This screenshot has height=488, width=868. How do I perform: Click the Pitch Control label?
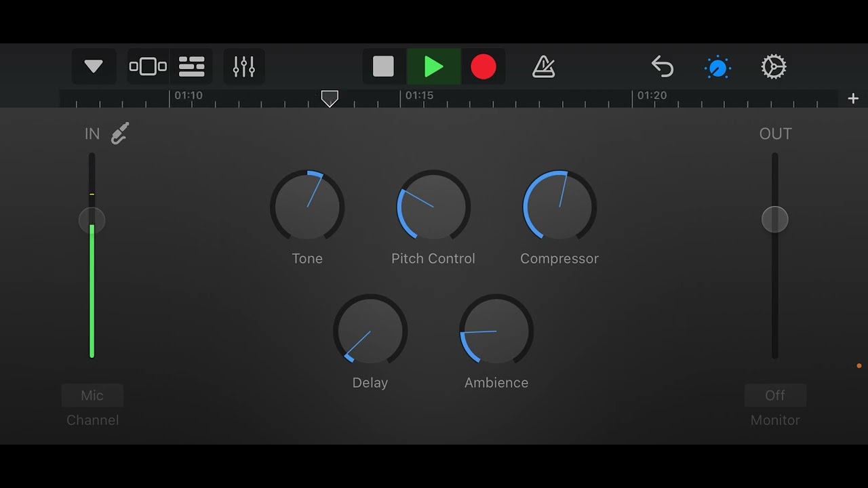[x=433, y=258]
